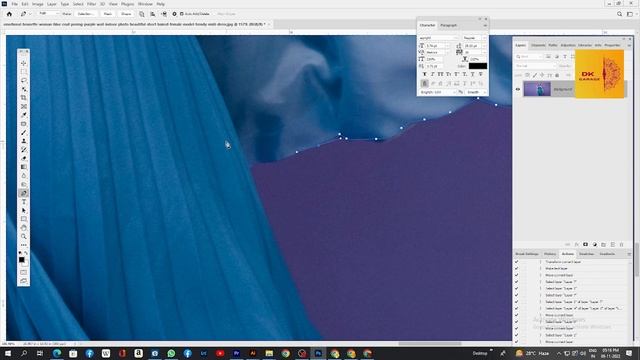Switch to the Swatches tab
The width and height of the screenshot is (640, 360).
[587, 254]
